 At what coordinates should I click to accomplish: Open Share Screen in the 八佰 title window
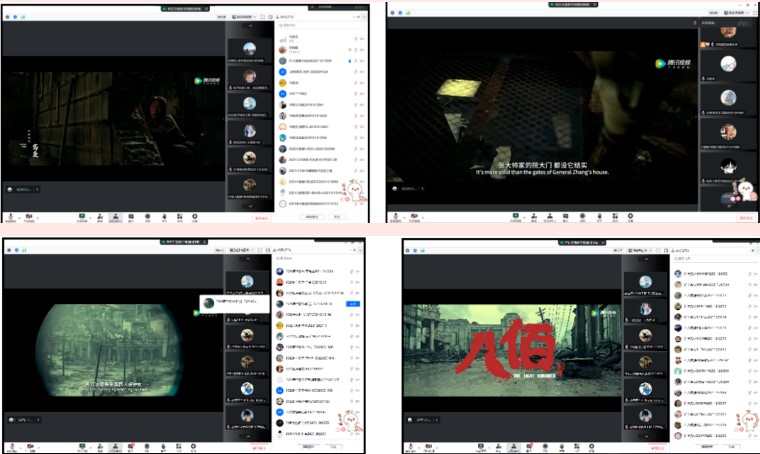[x=481, y=447]
